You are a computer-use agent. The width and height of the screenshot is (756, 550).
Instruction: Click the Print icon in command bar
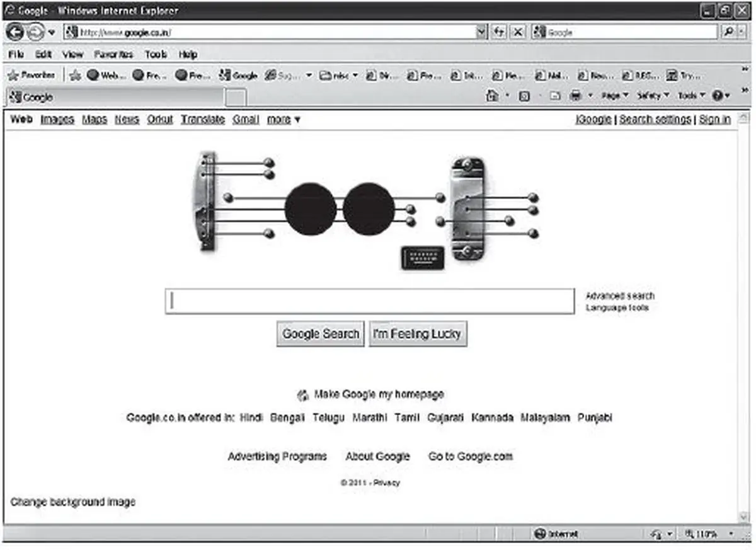tap(575, 96)
